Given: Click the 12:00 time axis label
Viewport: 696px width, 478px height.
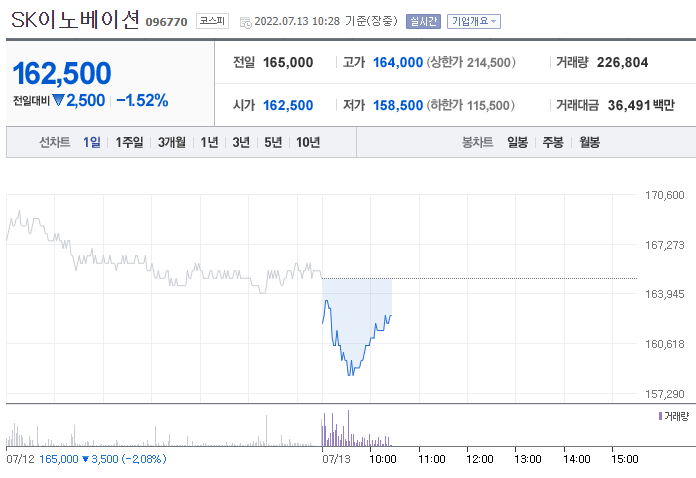Looking at the screenshot, I should click(x=479, y=459).
